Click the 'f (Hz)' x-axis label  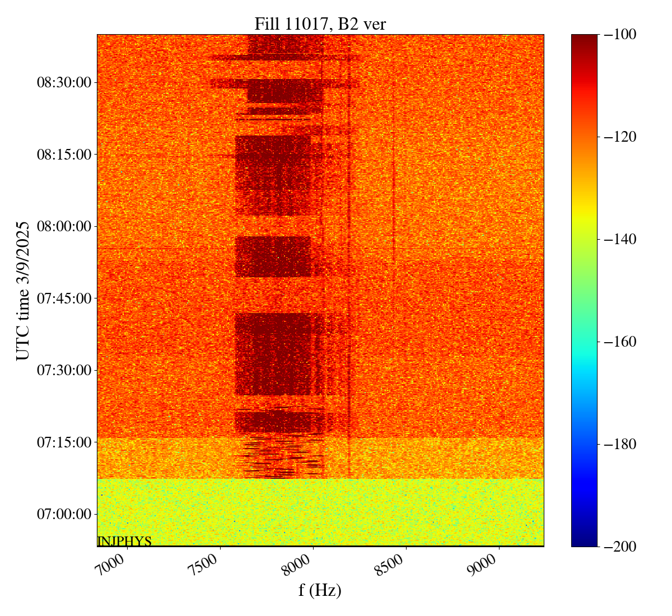pos(320,590)
